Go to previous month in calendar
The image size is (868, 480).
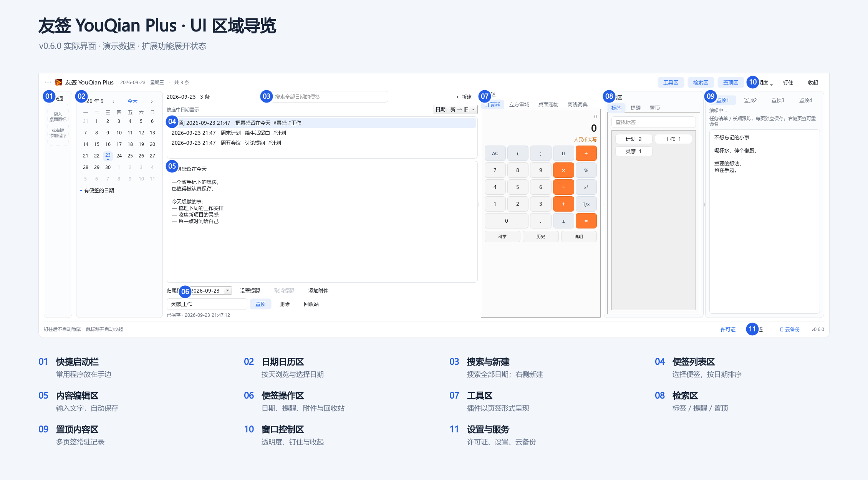click(x=113, y=101)
